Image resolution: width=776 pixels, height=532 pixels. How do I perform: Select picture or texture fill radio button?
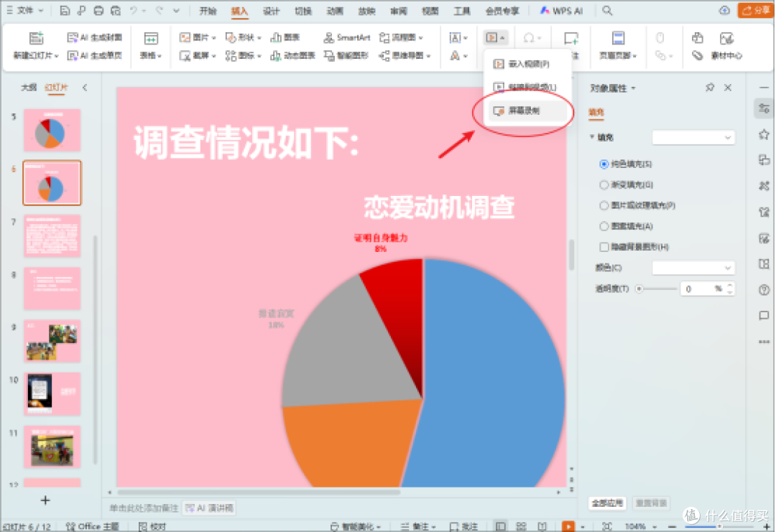604,205
